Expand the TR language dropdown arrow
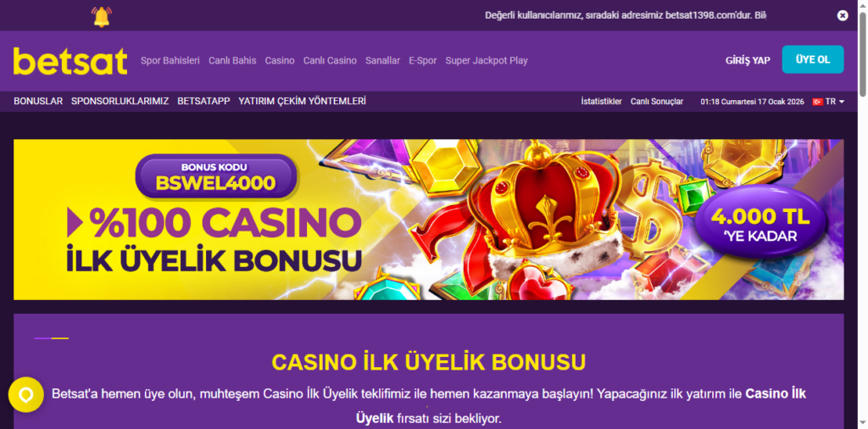Viewport: 868px width, 429px height. [842, 102]
